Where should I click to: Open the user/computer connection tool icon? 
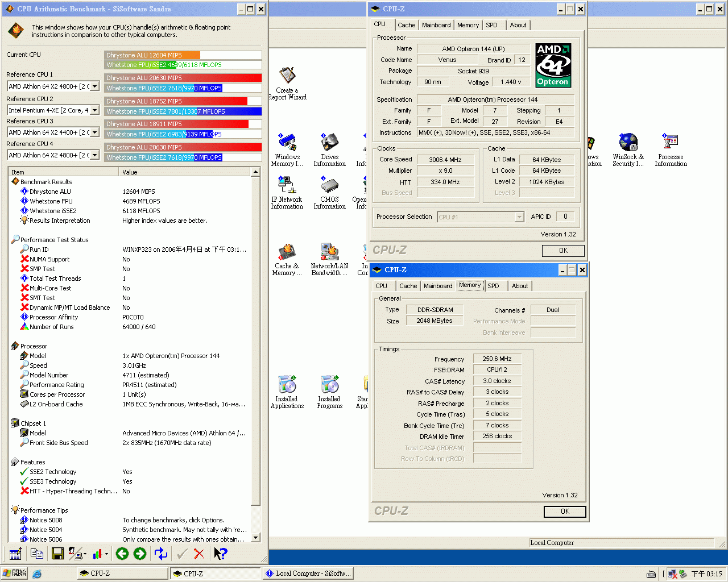(75, 554)
